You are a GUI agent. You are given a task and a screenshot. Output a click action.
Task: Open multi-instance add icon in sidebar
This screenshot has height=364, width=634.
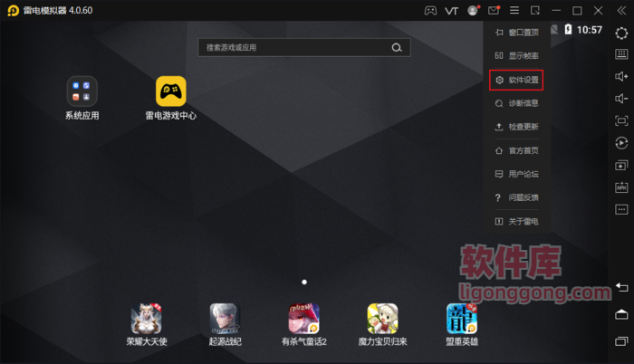[621, 165]
